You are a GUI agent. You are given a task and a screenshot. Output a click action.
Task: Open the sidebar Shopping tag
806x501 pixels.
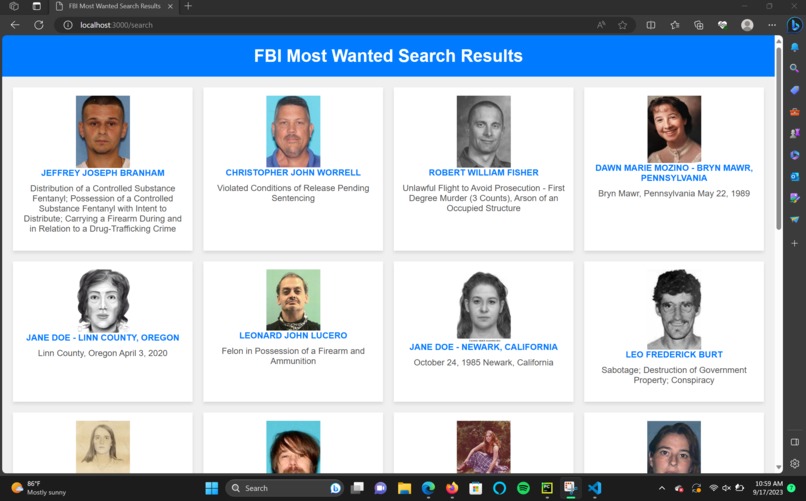coord(795,90)
